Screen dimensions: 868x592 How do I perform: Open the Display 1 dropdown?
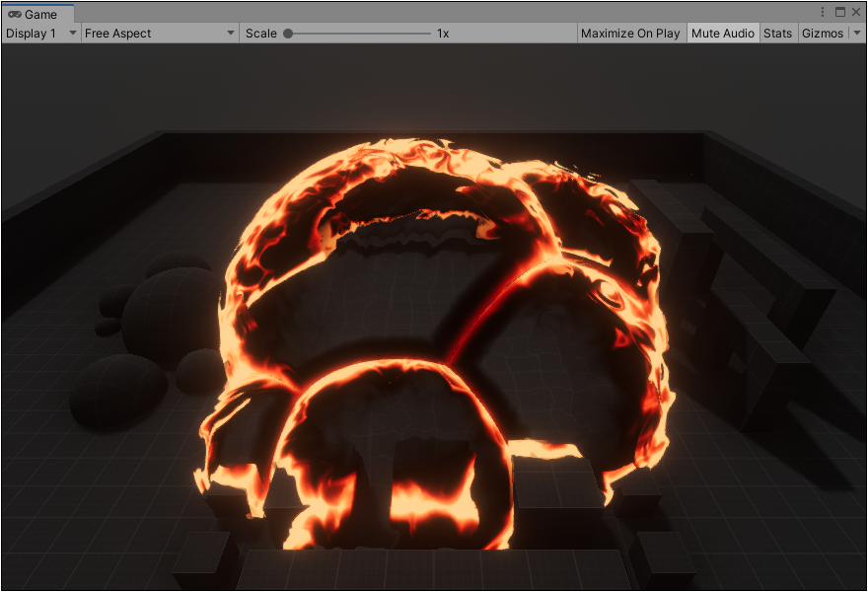click(x=40, y=34)
